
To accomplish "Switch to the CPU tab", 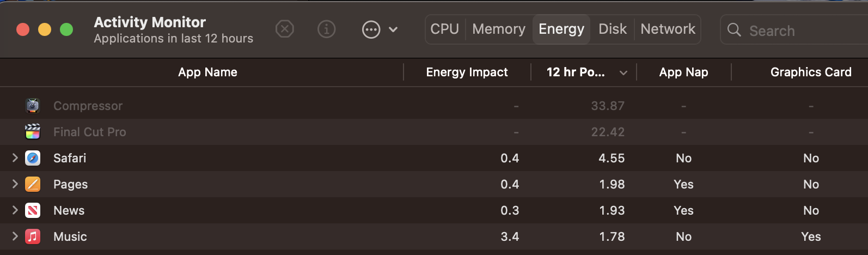I will [445, 29].
